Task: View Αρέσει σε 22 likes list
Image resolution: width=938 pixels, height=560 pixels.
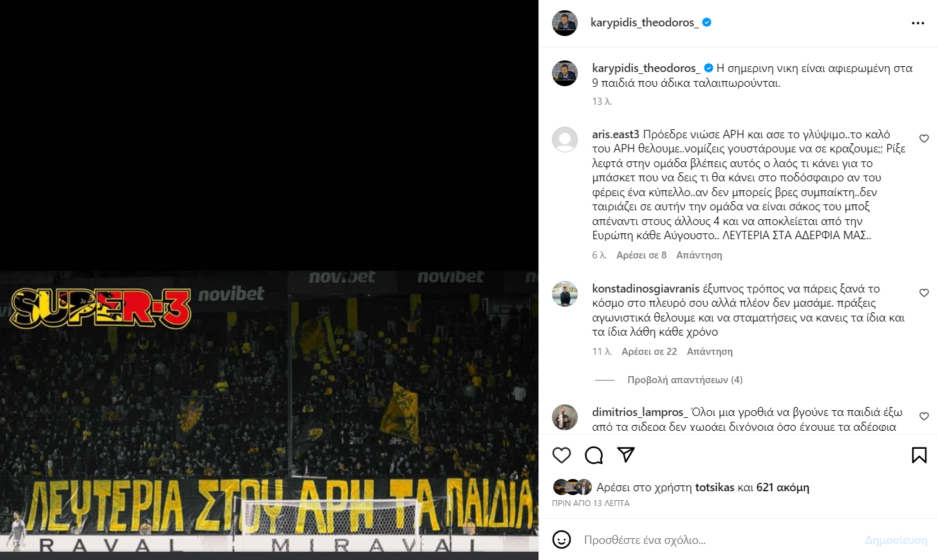Action: [649, 352]
